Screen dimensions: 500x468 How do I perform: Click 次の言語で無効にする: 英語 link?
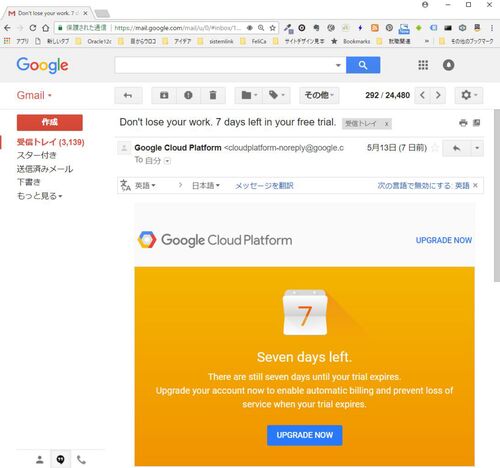423,186
